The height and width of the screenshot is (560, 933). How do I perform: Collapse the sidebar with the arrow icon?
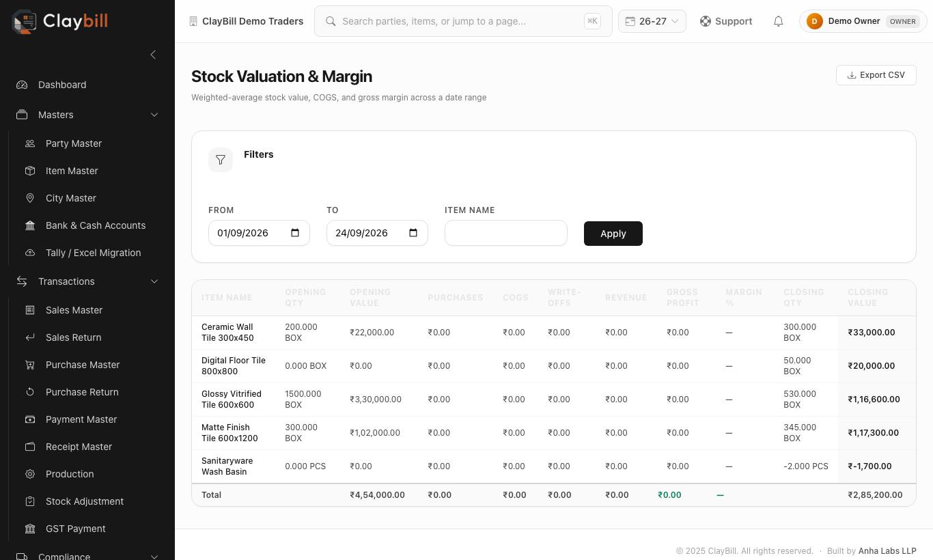pyautogui.click(x=153, y=55)
